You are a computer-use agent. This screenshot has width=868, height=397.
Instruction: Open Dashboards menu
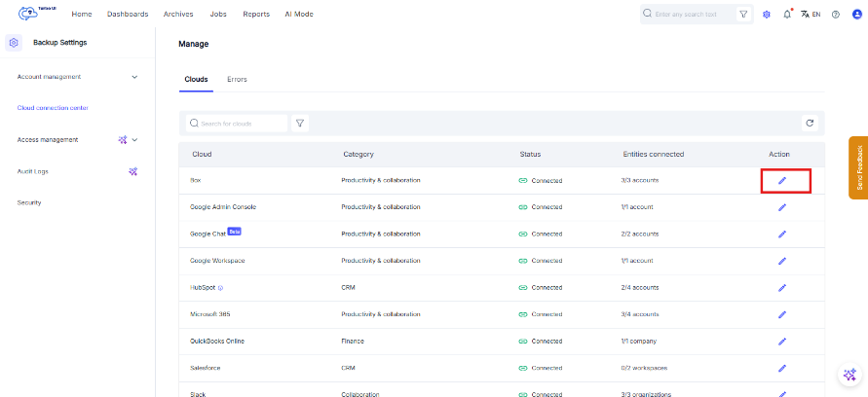pyautogui.click(x=128, y=15)
